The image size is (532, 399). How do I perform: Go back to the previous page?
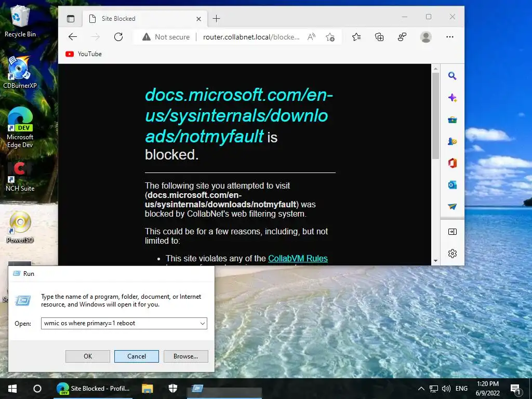pos(73,37)
